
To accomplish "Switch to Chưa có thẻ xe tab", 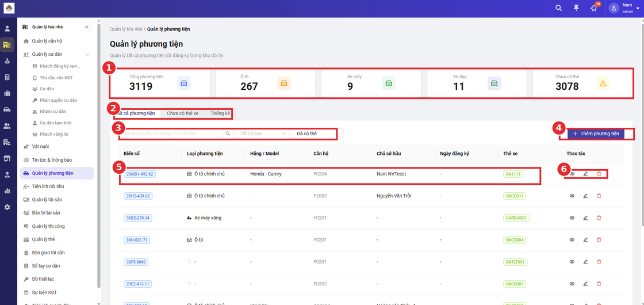I will click(183, 113).
